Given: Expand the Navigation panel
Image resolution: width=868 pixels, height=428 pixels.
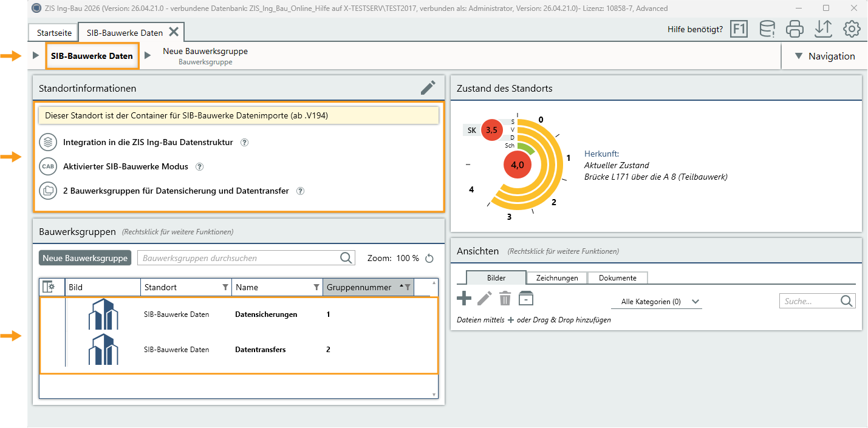Looking at the screenshot, I should (825, 56).
